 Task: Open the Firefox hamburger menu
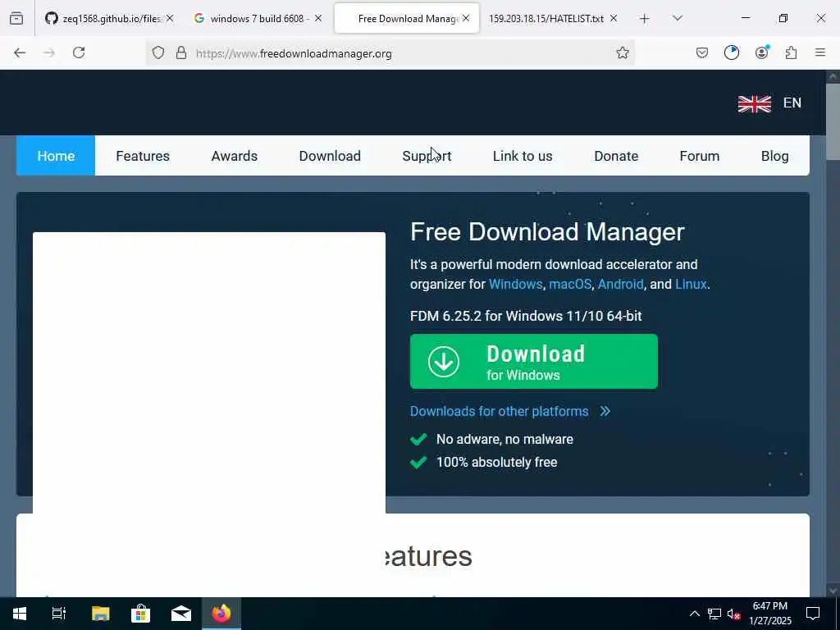(x=820, y=52)
